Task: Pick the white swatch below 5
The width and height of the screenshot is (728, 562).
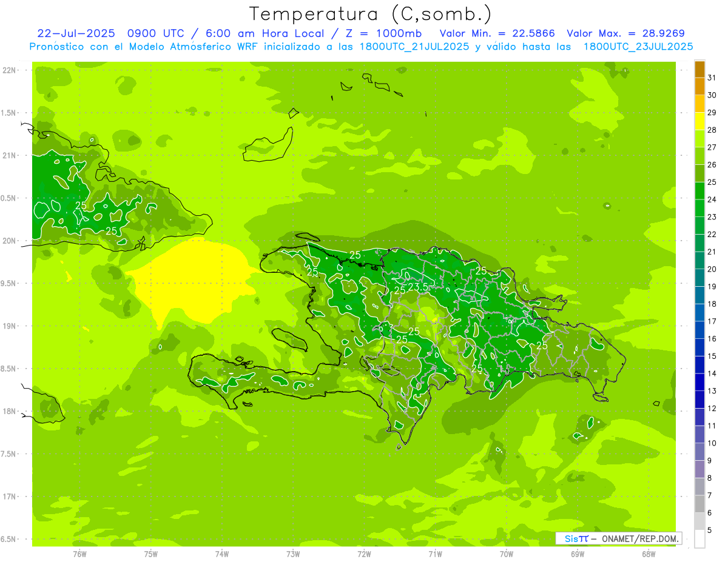Action: (699, 539)
